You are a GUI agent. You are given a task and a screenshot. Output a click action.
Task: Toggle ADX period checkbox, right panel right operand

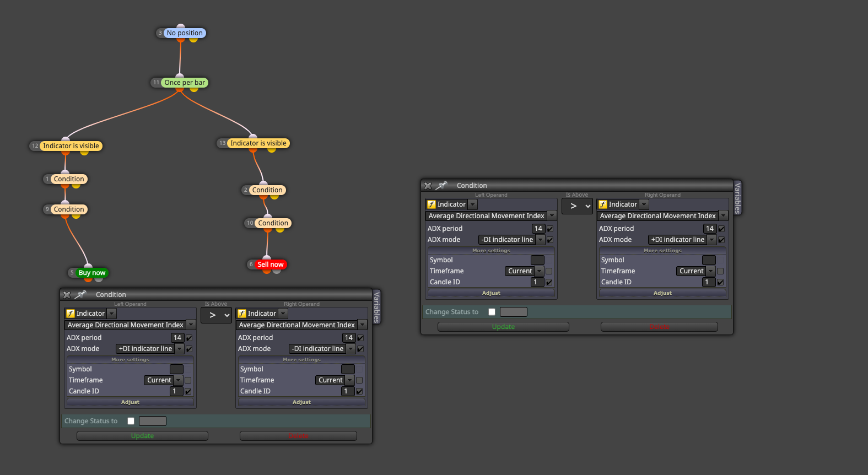click(721, 229)
